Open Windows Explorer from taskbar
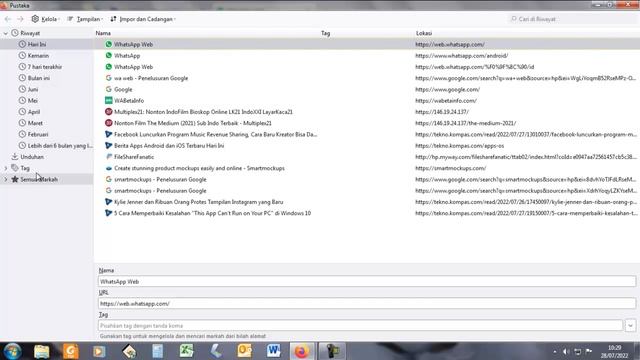 42,351
